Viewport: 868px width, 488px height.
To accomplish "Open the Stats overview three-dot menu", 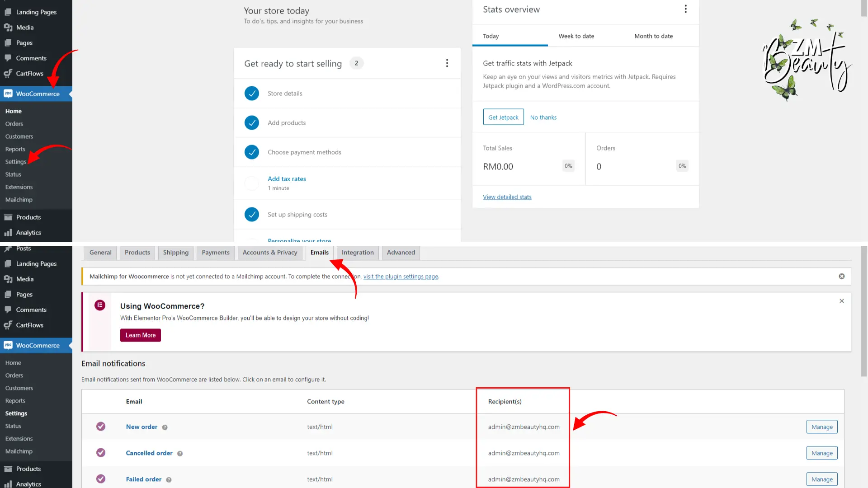I will click(686, 9).
